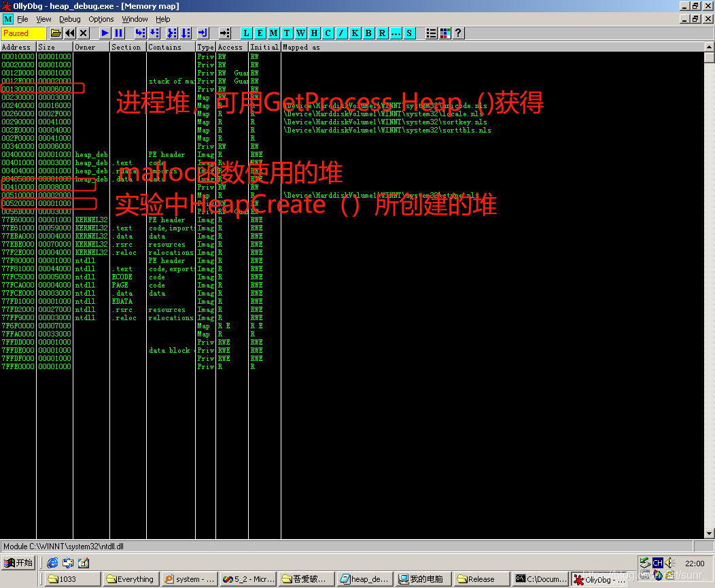Show Call stack with K button
The width and height of the screenshot is (715, 588).
coord(355,33)
